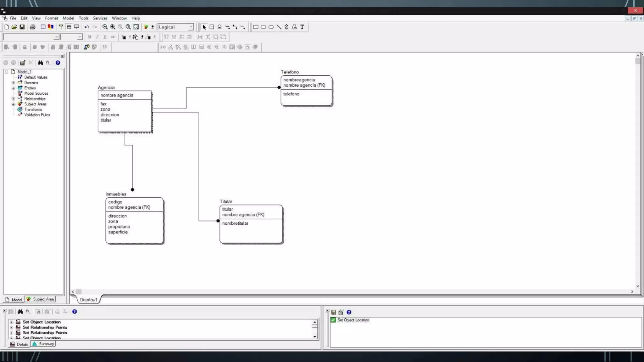Viewport: 644px width, 362px height.
Task: Select the Text T drawing tool
Action: point(302,27)
